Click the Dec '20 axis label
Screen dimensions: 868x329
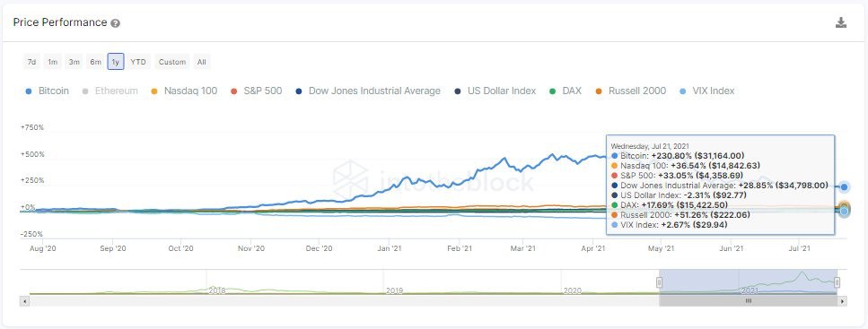[320, 249]
